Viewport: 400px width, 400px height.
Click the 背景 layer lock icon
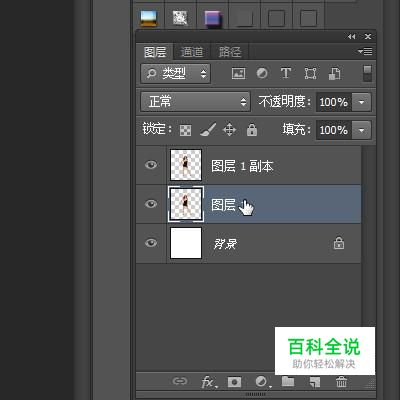pyautogui.click(x=339, y=243)
